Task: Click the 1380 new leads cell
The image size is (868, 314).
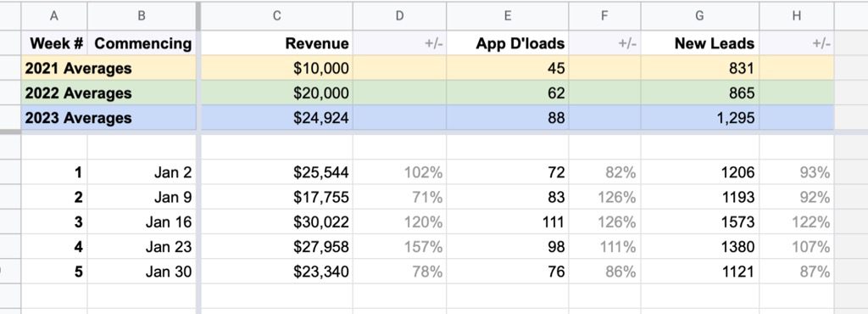Action: pos(700,246)
